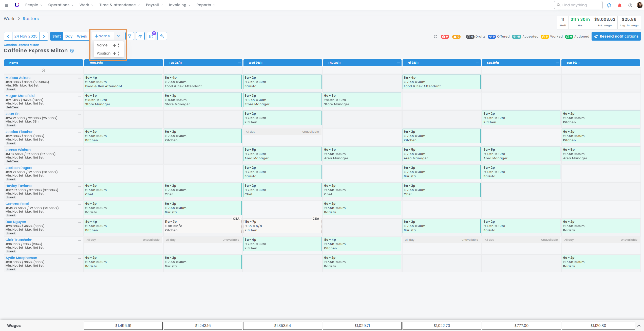
Task: Collapse the Name sort dropdown chevron
Action: tap(119, 36)
